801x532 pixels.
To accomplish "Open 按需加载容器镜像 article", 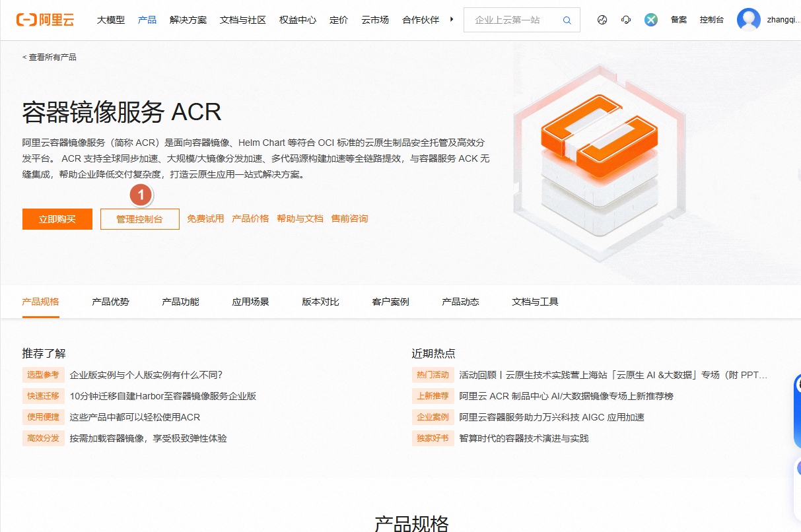I will coord(149,438).
